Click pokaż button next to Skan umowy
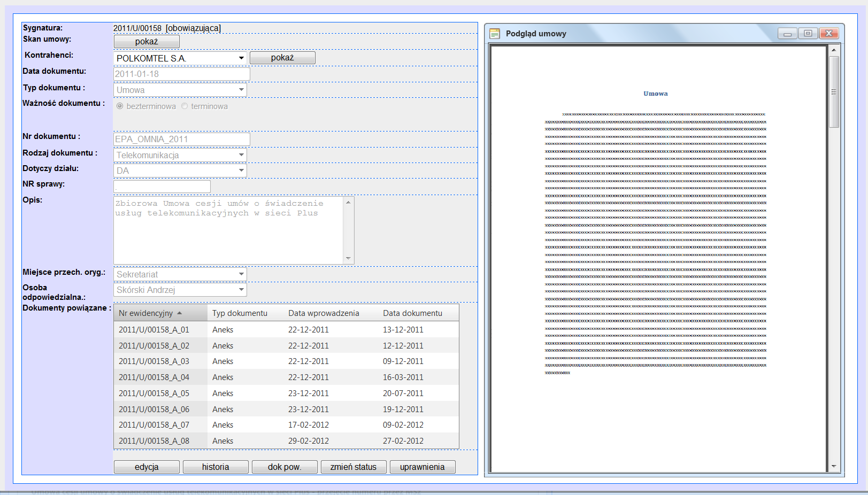Viewport: 868px width, 495px height. pyautogui.click(x=147, y=41)
